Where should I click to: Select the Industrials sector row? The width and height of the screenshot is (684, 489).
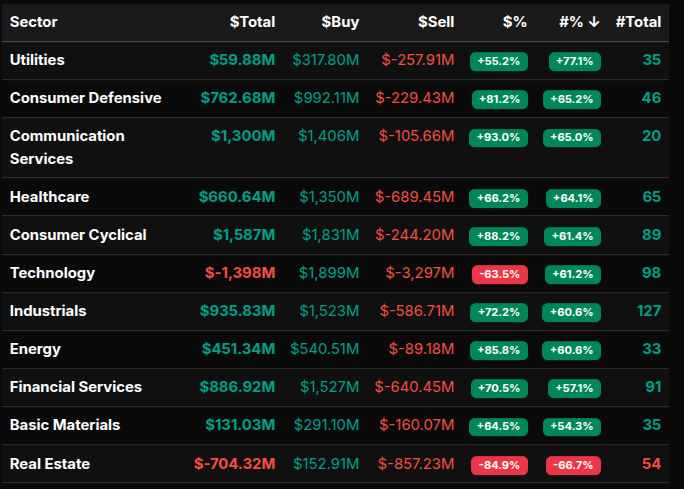tap(48, 311)
